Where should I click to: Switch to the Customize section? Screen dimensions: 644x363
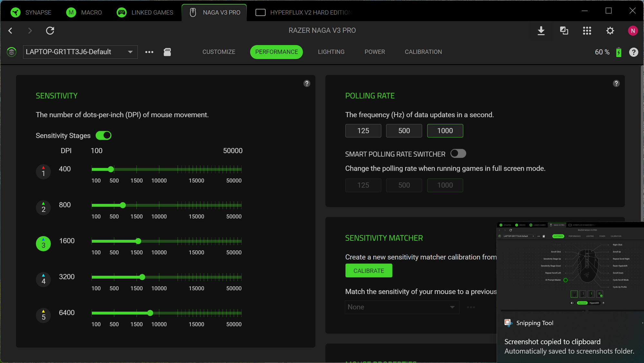219,52
